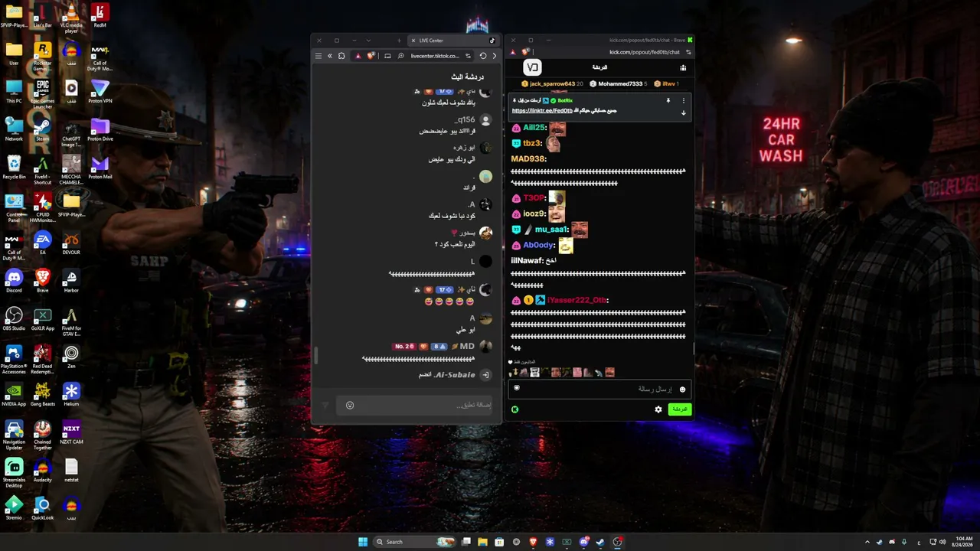Click the Ai-Subaie joined notification icon
980x551 pixels.
point(485,375)
